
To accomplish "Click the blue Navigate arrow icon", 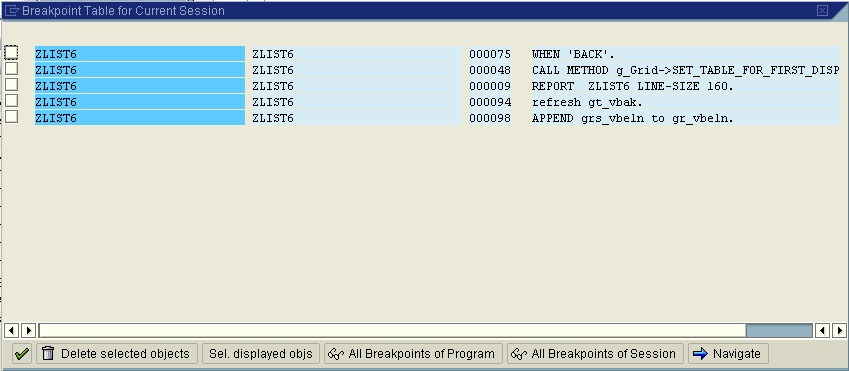I will [x=700, y=354].
